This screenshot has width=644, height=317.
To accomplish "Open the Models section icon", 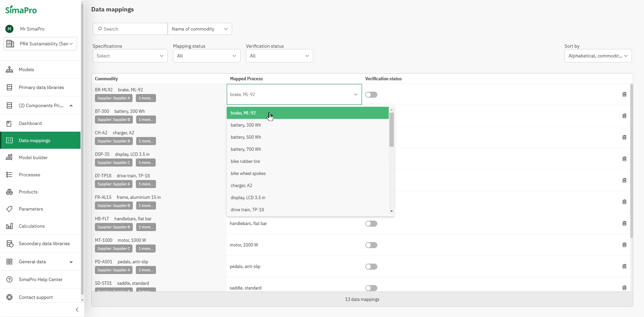I will click(9, 70).
